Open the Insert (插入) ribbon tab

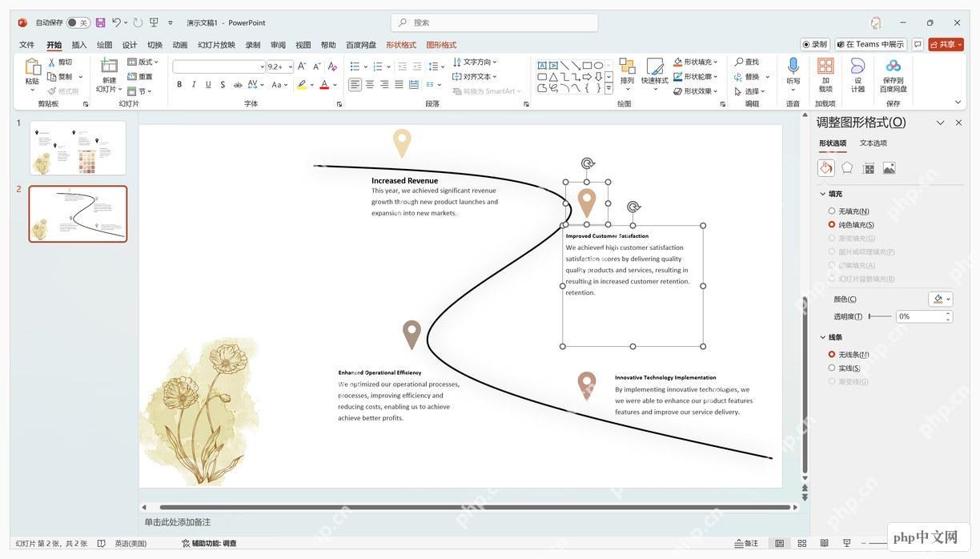coord(79,45)
